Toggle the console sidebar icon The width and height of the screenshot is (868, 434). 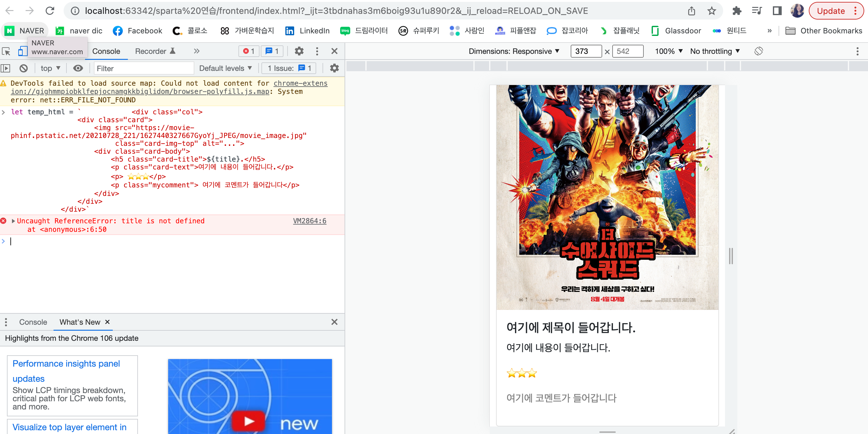(5, 68)
